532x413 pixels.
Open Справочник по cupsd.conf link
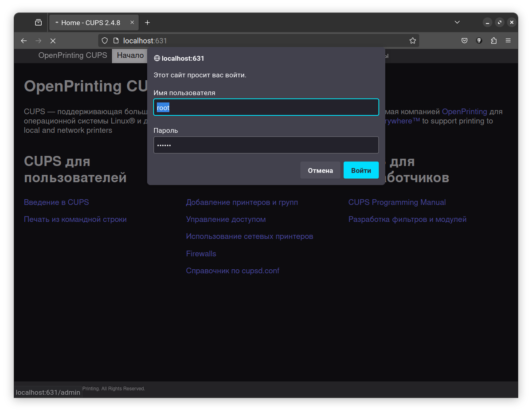click(233, 271)
